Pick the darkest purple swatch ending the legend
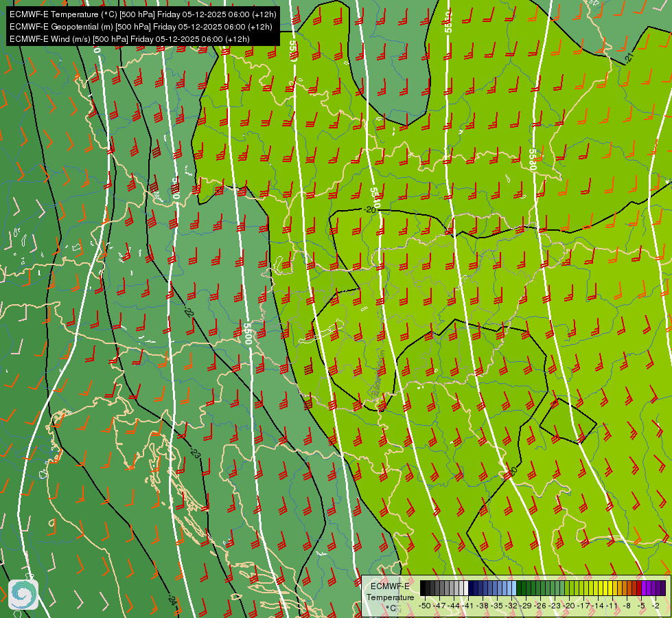672x618 pixels. 664,588
